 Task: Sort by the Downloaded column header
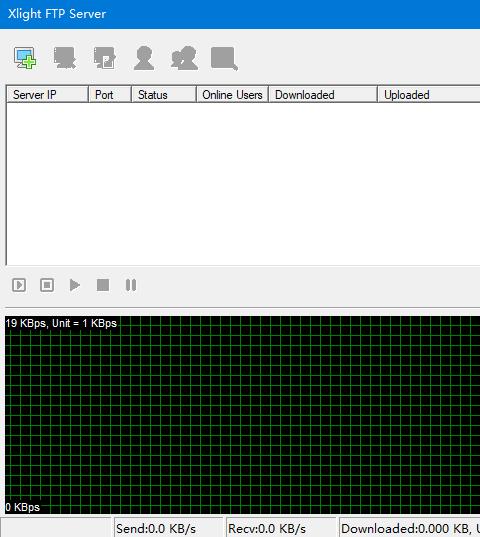(323, 95)
